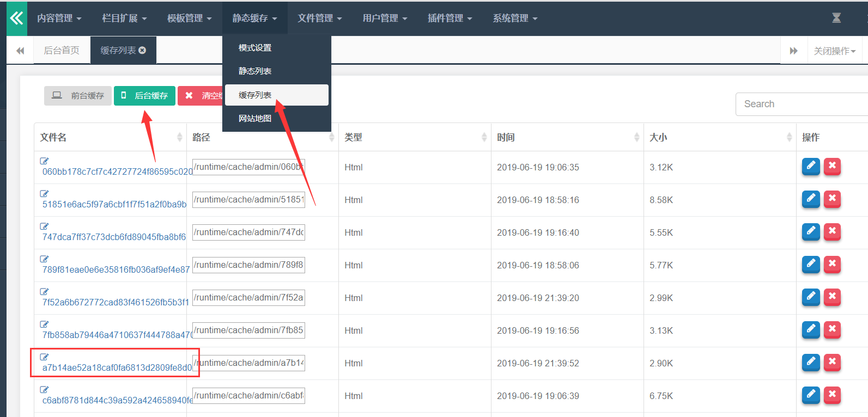Open 文件管理 dropdown menu

coord(320,19)
